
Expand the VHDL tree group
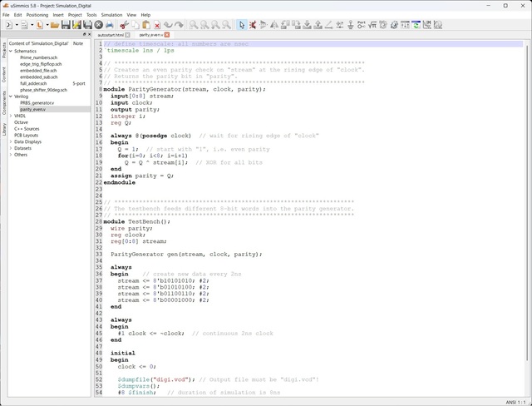(11, 116)
